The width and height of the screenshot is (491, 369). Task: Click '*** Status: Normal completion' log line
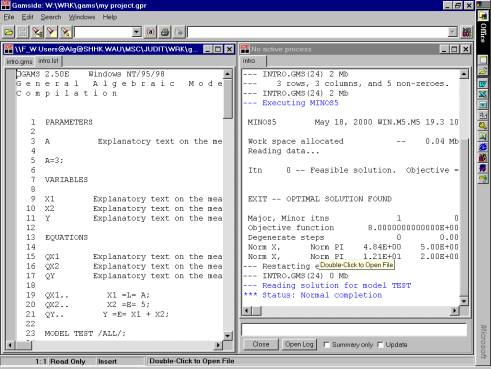pyautogui.click(x=313, y=295)
